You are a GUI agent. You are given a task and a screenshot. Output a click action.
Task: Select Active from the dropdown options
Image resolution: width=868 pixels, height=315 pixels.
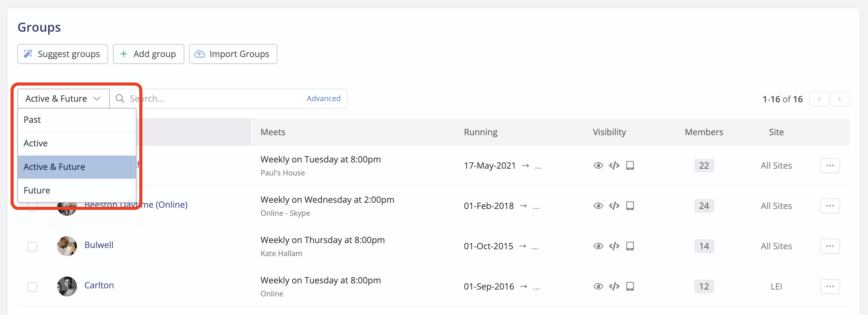click(35, 143)
